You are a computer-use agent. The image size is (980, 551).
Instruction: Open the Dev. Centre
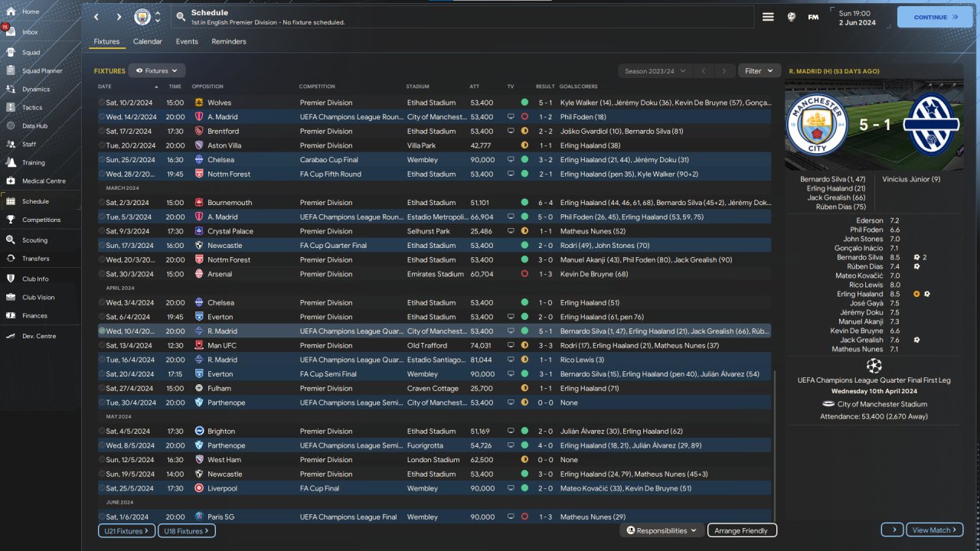coord(38,336)
